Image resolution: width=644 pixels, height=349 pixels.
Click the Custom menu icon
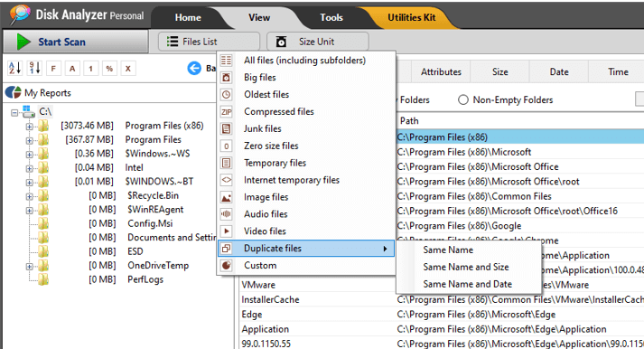coord(227,266)
